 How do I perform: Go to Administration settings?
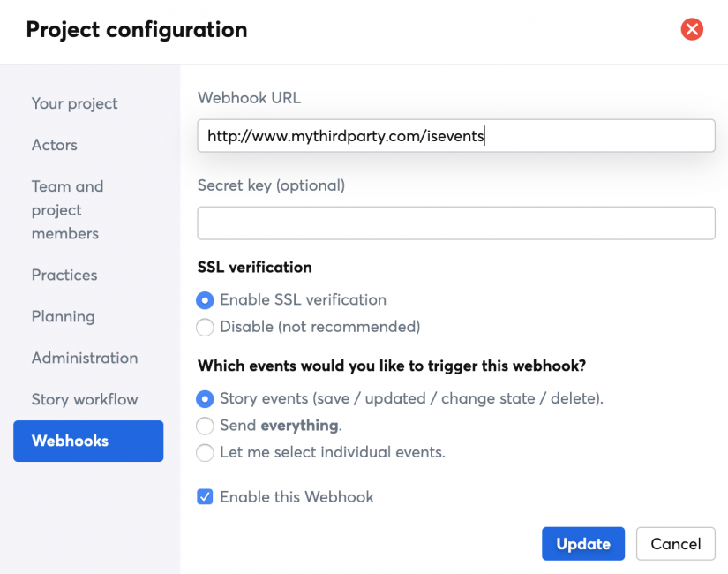84,358
